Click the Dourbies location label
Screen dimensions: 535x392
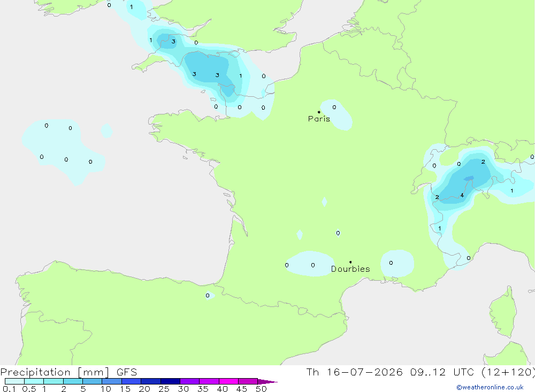(x=350, y=269)
